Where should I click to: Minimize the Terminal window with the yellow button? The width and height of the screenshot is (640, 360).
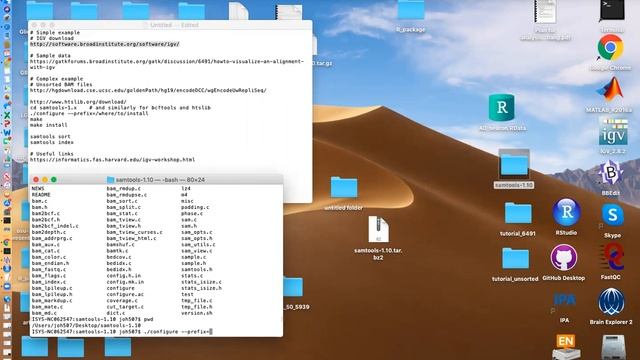[45, 180]
